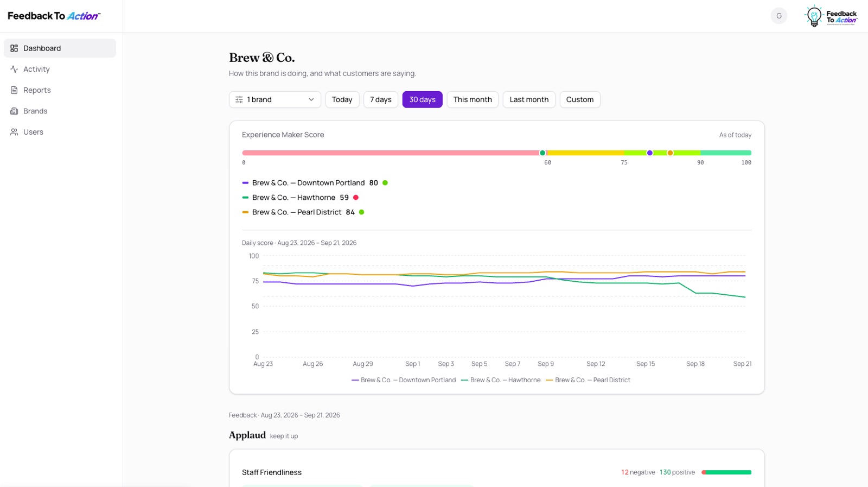The image size is (868, 487).
Task: Click the Staff Friendliness sentiment bar
Action: coord(726,472)
